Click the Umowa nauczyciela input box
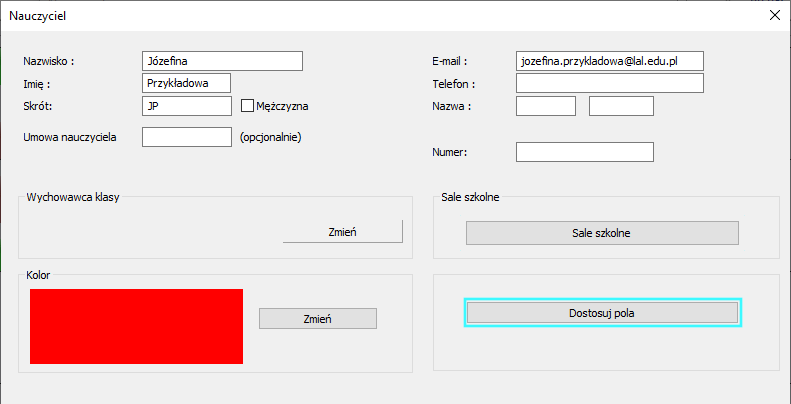The width and height of the screenshot is (791, 404). (x=187, y=137)
